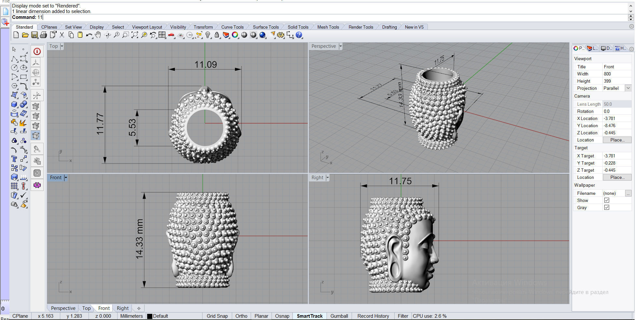Open the Top viewport dropdown menu

pos(62,46)
